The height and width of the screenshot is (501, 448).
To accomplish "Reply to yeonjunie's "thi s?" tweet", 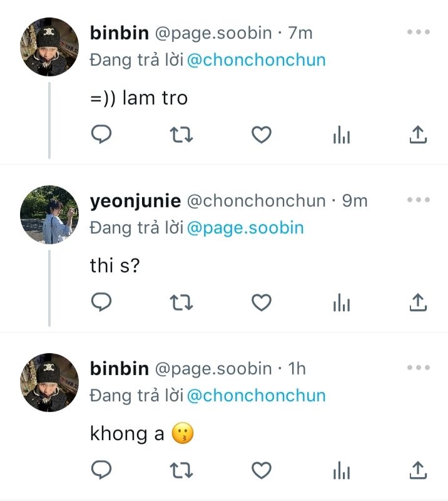I will [101, 302].
